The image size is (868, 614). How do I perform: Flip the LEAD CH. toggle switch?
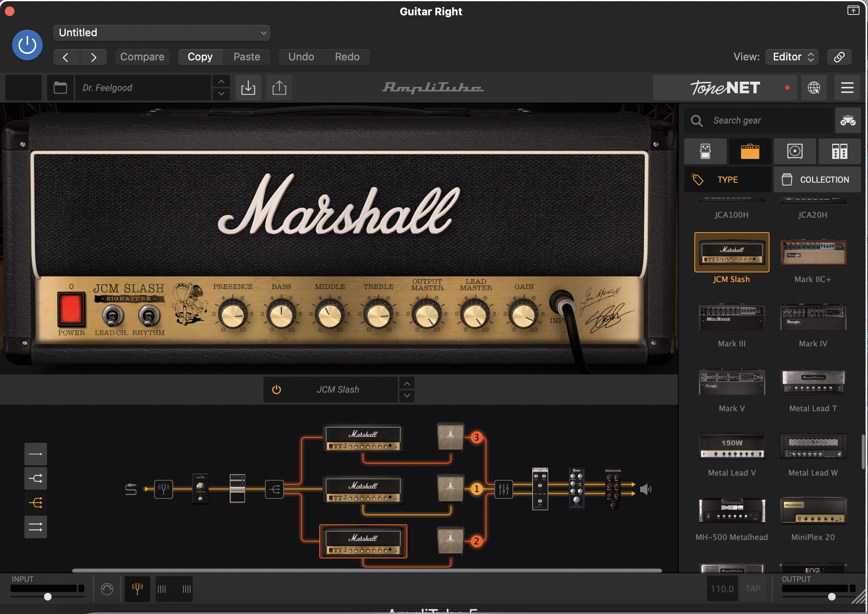tap(112, 315)
